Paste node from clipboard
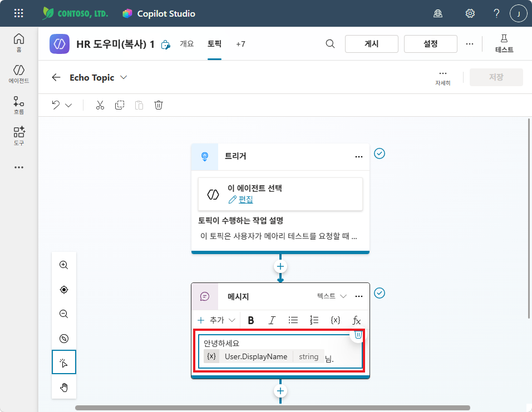This screenshot has height=412, width=532. point(139,105)
